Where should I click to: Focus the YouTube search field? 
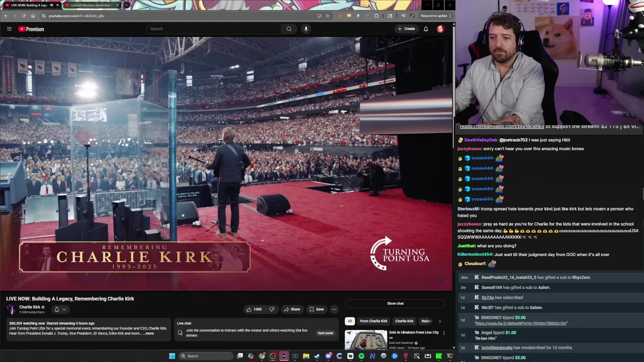click(x=213, y=29)
